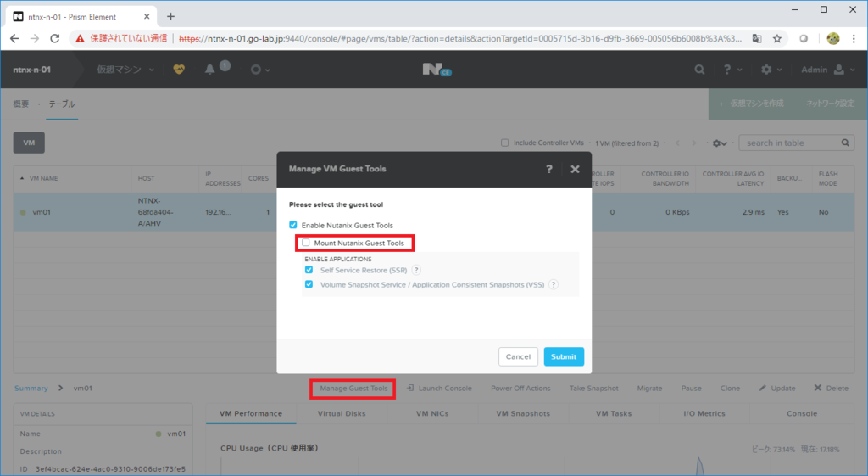Open the help question mark menu
Screen dimensions: 868x476
[732, 70]
